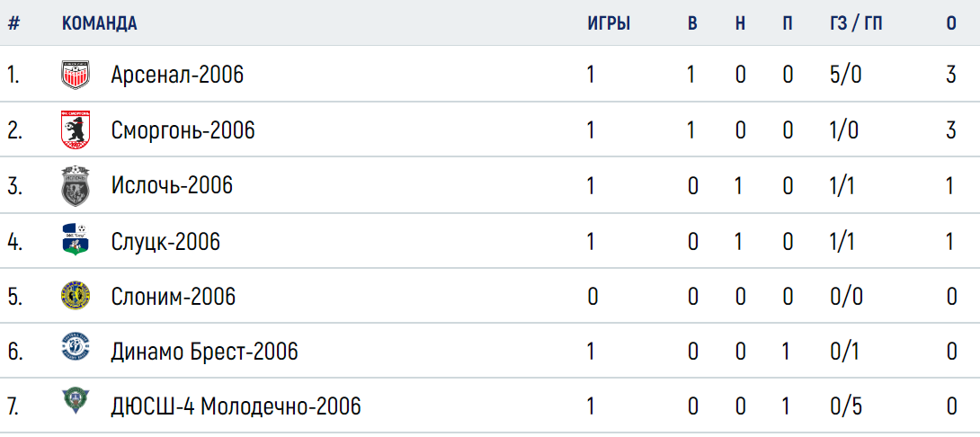The height and width of the screenshot is (437, 980).
Task: Click the # rank column header
Action: [x=13, y=23]
